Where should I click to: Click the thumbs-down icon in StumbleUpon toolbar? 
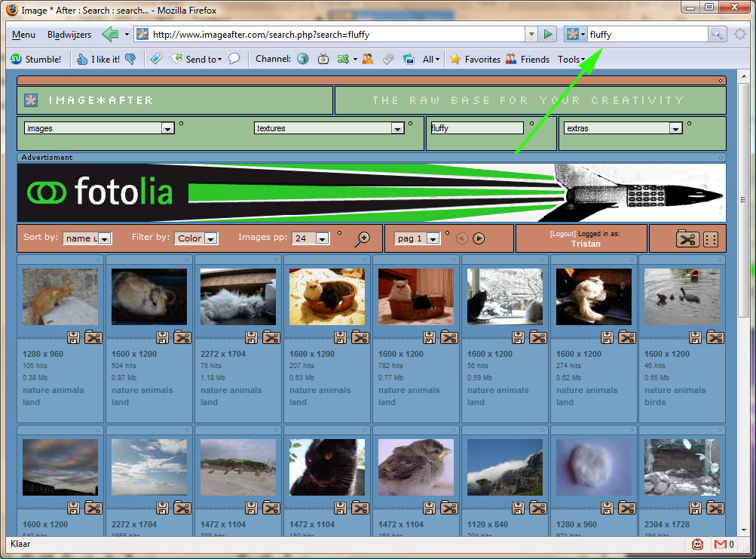click(x=130, y=59)
